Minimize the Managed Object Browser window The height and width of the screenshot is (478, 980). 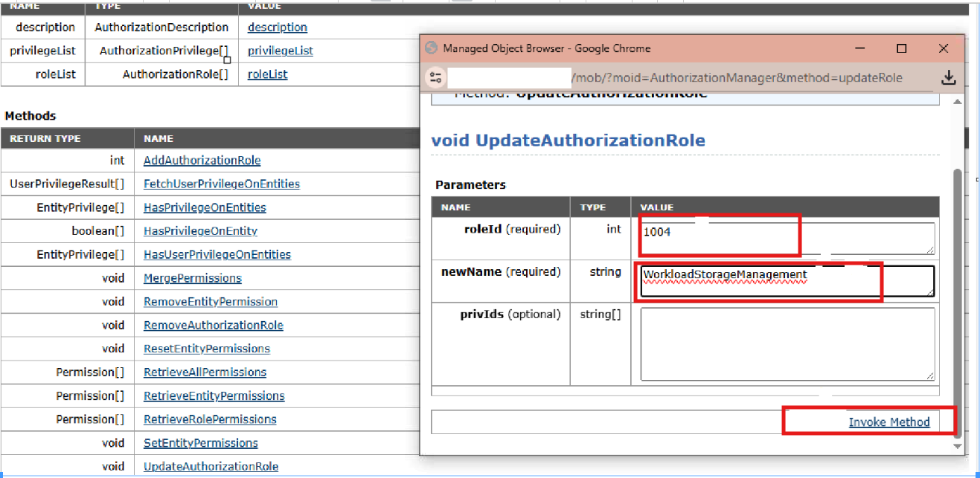[860, 48]
